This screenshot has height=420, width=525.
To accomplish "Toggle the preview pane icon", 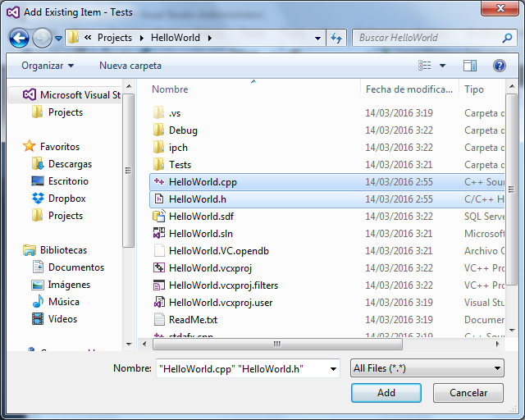I will point(470,66).
